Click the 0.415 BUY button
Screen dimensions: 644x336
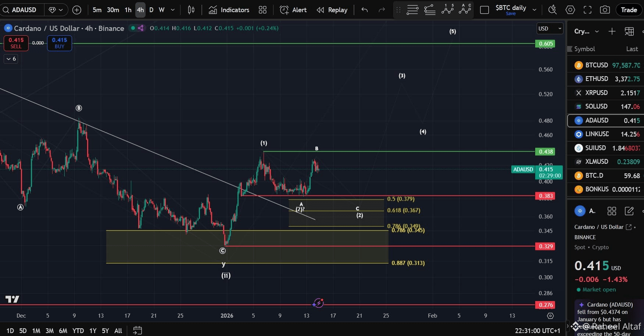coord(60,43)
